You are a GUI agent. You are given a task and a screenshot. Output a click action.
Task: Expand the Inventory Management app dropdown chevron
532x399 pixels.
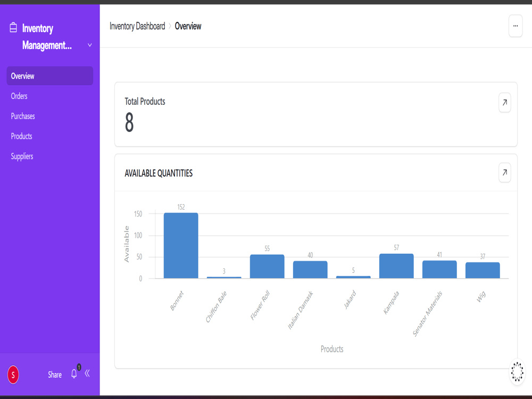pyautogui.click(x=89, y=45)
